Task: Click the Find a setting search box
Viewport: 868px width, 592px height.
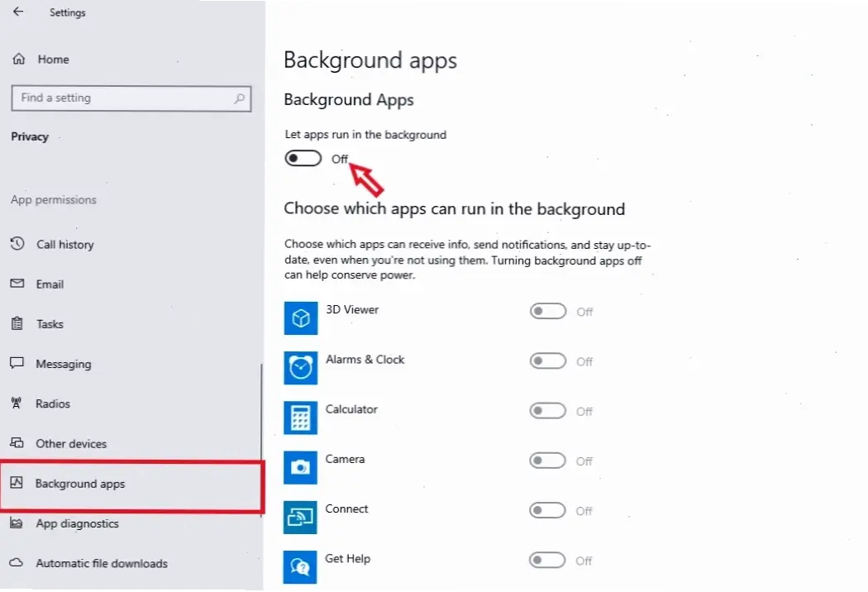Action: point(124,98)
